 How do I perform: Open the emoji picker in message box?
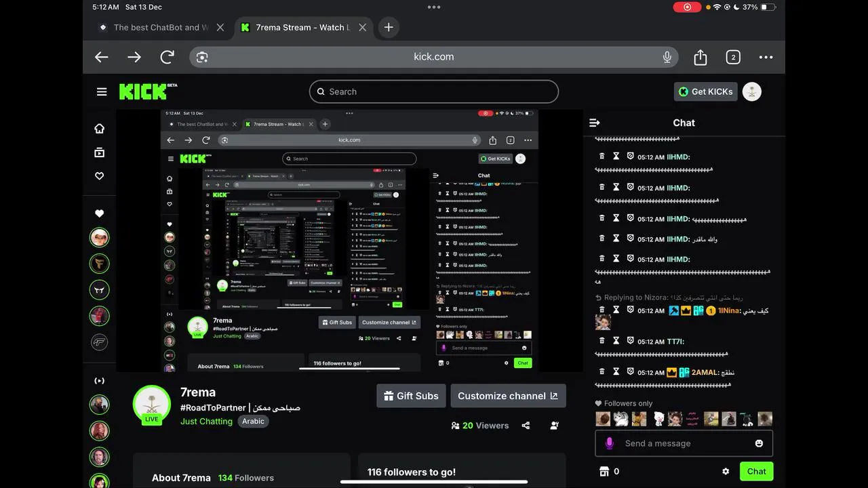click(759, 443)
